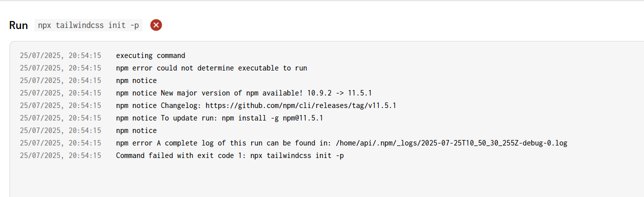Select the 'executing command' log line
The height and width of the screenshot is (197, 644).
(x=151, y=55)
